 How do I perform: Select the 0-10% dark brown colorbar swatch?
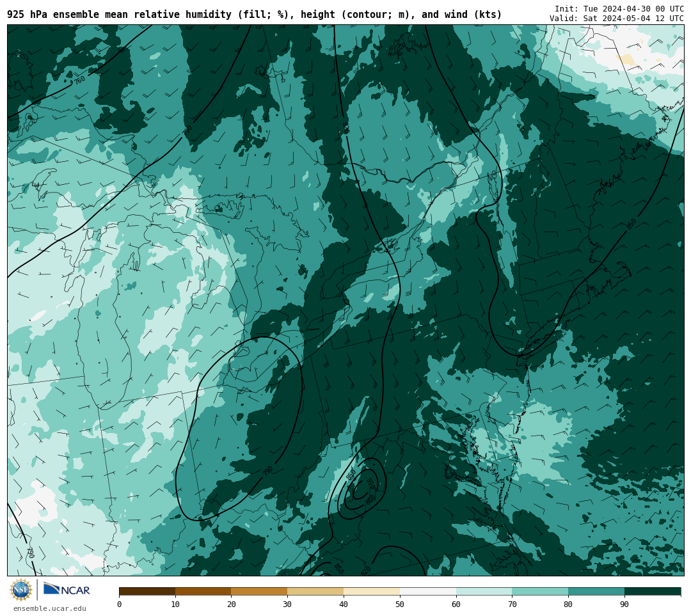pyautogui.click(x=147, y=592)
